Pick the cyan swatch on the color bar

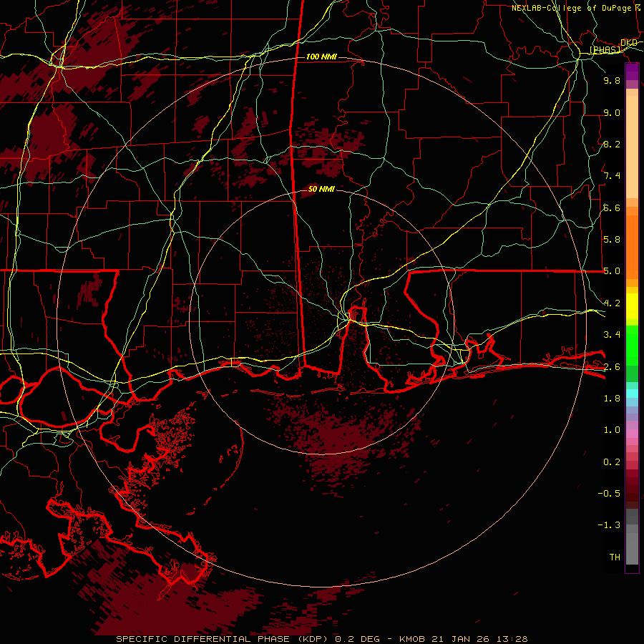click(632, 394)
